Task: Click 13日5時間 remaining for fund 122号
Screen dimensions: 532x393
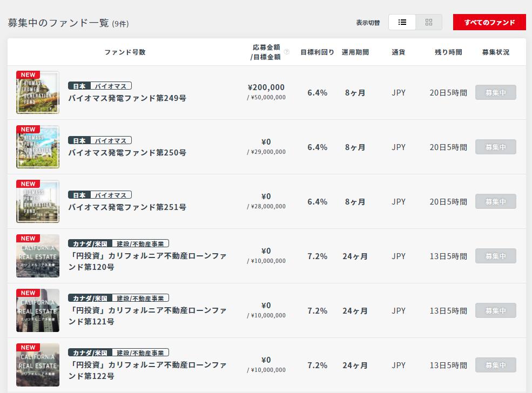Action: (x=448, y=365)
